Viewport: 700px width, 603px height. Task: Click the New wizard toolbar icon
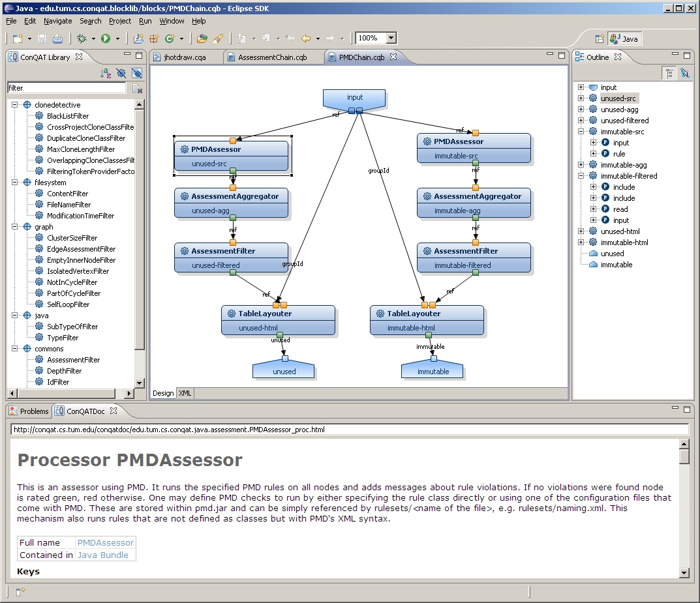point(18,38)
